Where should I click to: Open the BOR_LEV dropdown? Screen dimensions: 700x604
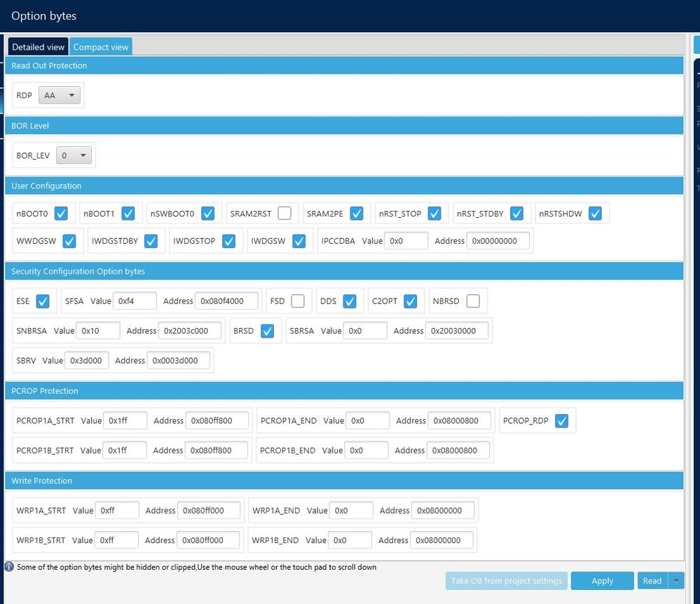click(74, 156)
